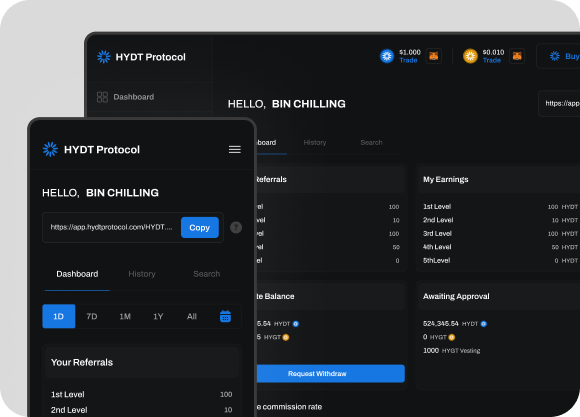Open the hamburger menu in mobile view
The width and height of the screenshot is (580, 417).
coord(235,149)
